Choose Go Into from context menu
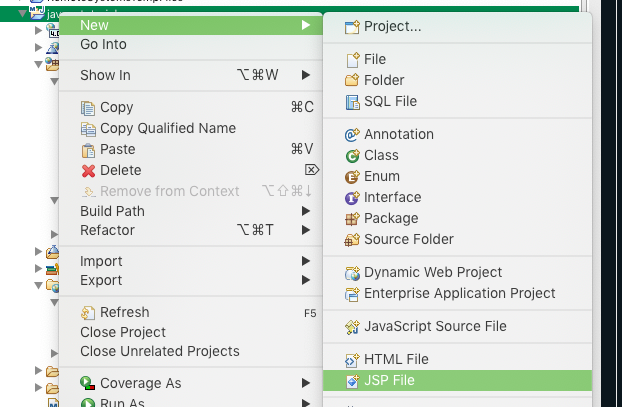Screen dimensions: 622x407 103,44
